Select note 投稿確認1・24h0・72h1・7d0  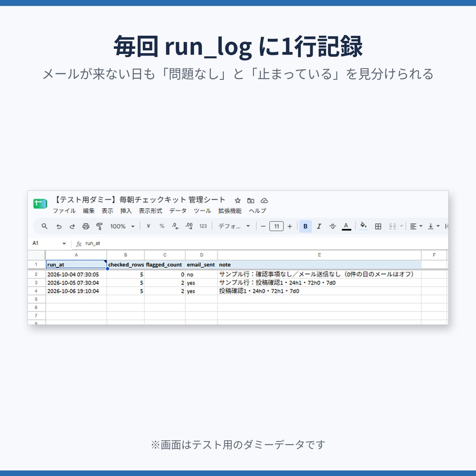[319, 291]
